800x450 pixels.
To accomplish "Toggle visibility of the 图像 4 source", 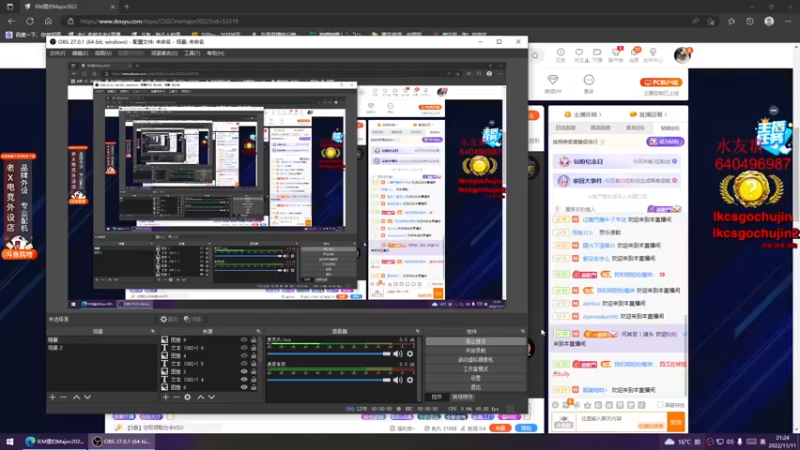I will [x=244, y=356].
